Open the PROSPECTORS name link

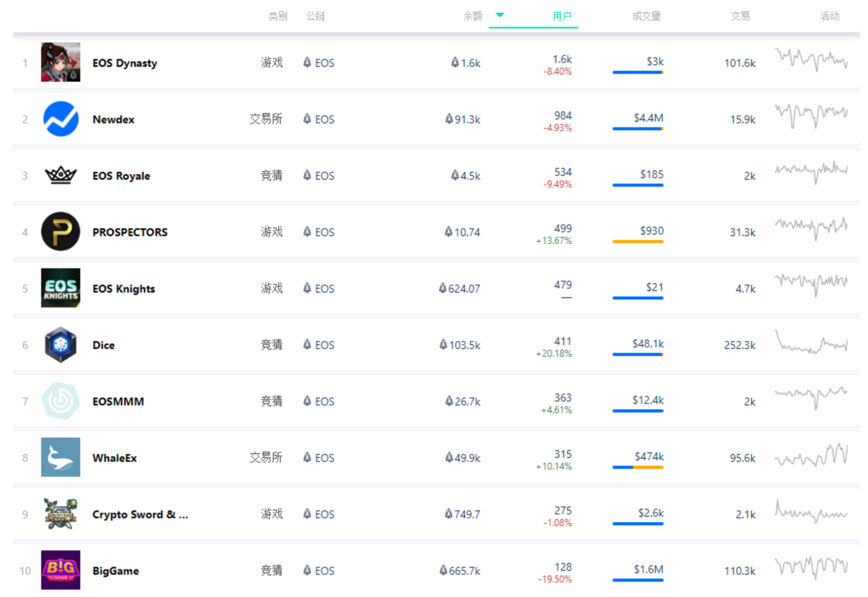[130, 232]
